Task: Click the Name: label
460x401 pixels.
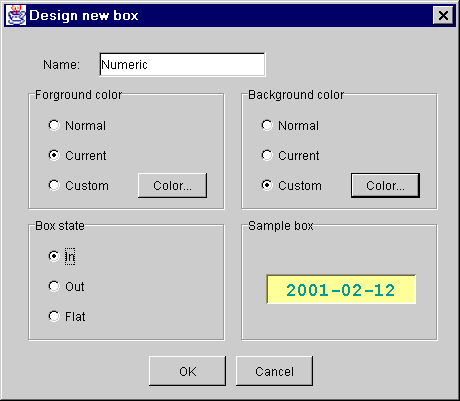Action: 62,65
